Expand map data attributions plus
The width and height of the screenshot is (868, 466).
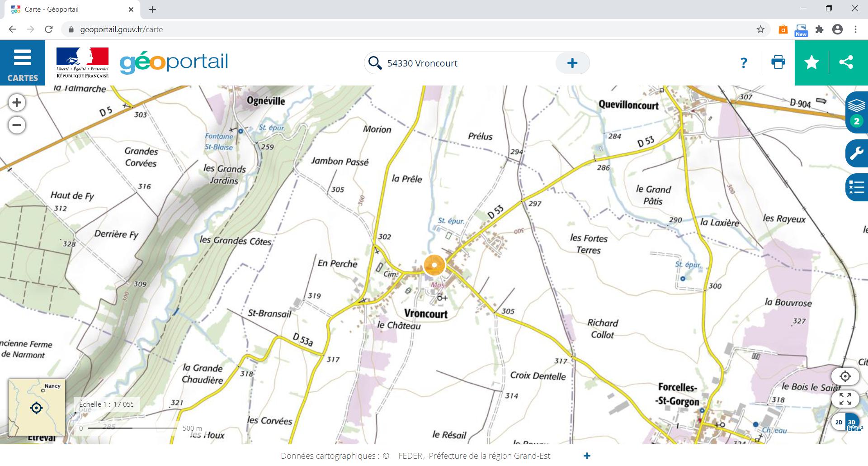point(587,456)
